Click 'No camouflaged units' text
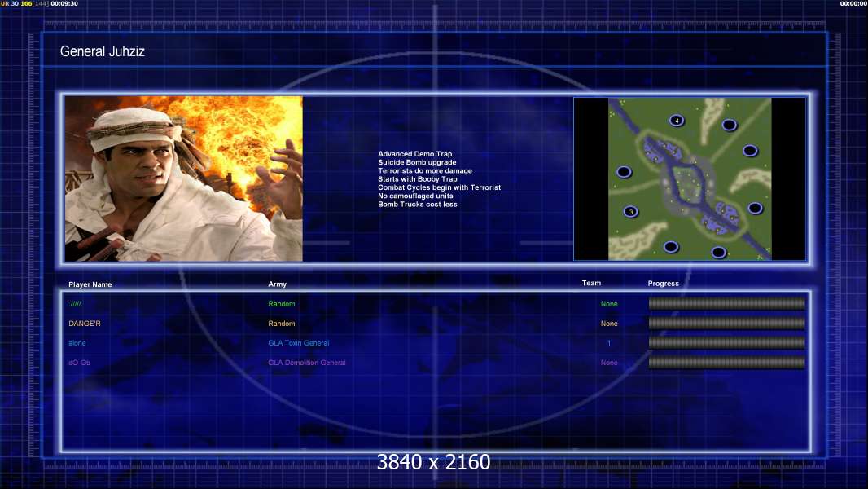 (415, 196)
